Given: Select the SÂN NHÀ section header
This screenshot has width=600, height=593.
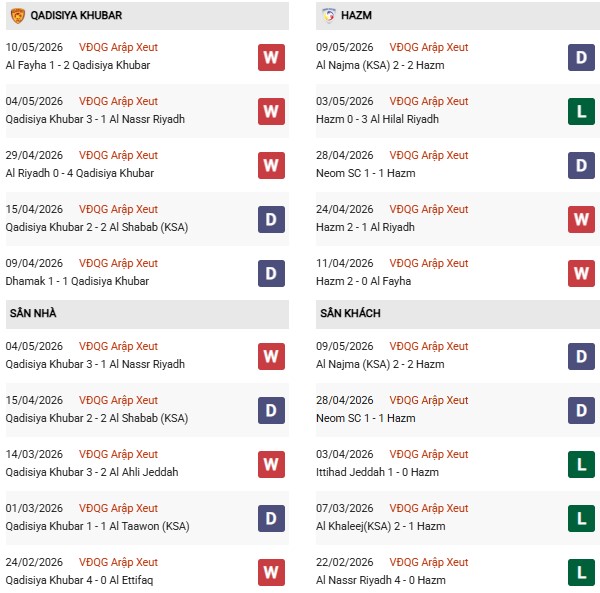Looking at the screenshot, I should [x=147, y=314].
